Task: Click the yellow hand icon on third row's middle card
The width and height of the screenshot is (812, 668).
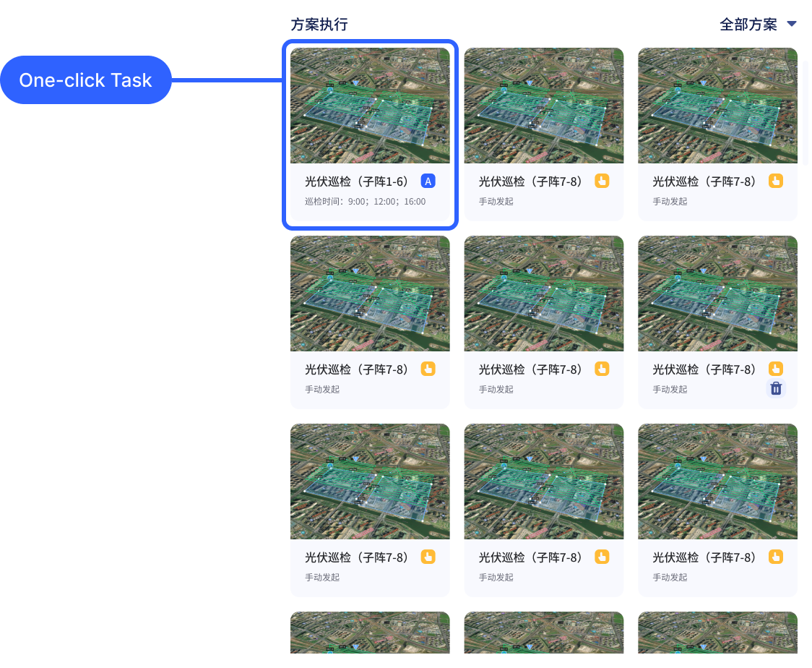Action: [602, 557]
